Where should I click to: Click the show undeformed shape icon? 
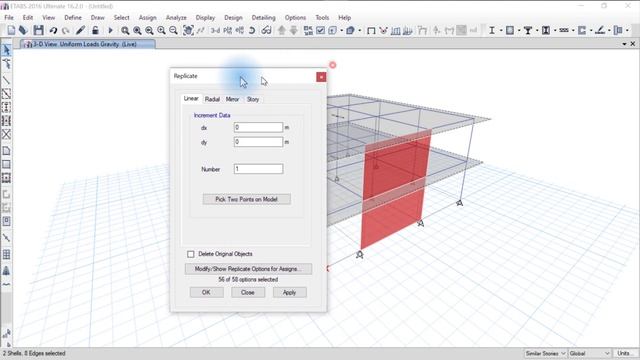371,30
